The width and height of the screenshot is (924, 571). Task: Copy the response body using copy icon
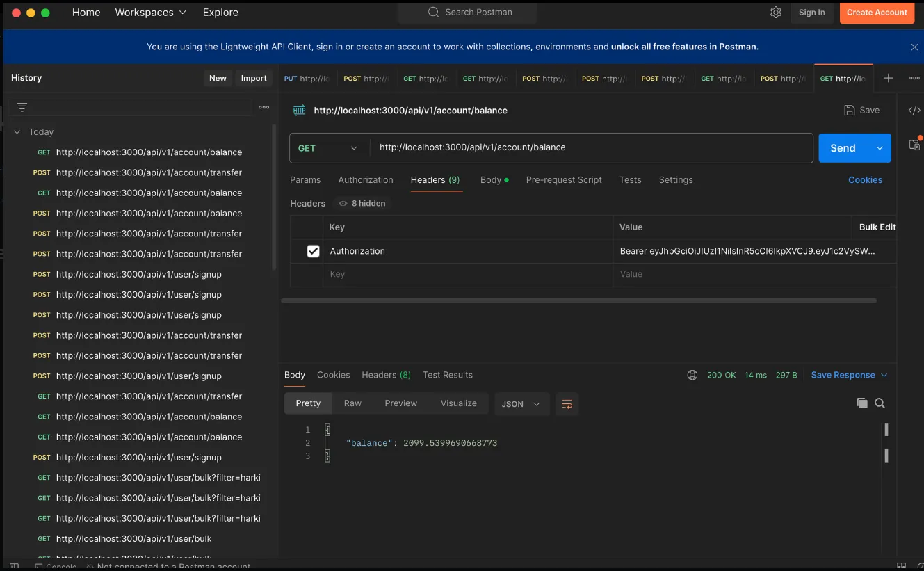point(862,403)
